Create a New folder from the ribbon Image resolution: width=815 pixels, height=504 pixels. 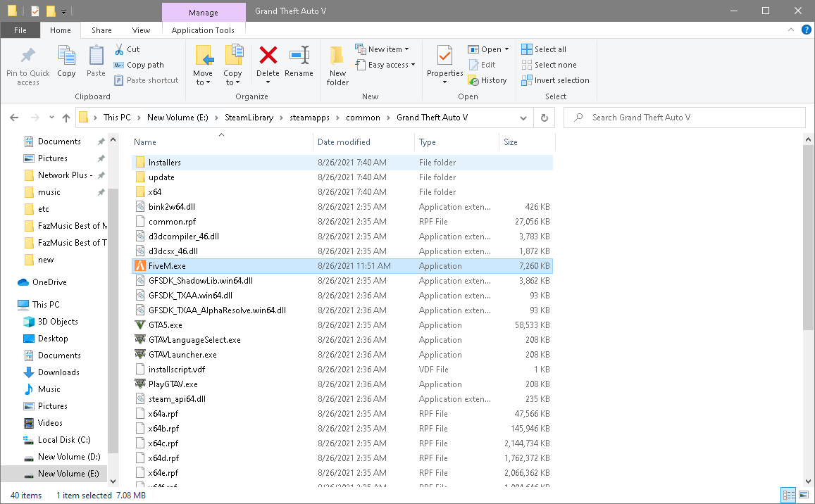tap(337, 65)
